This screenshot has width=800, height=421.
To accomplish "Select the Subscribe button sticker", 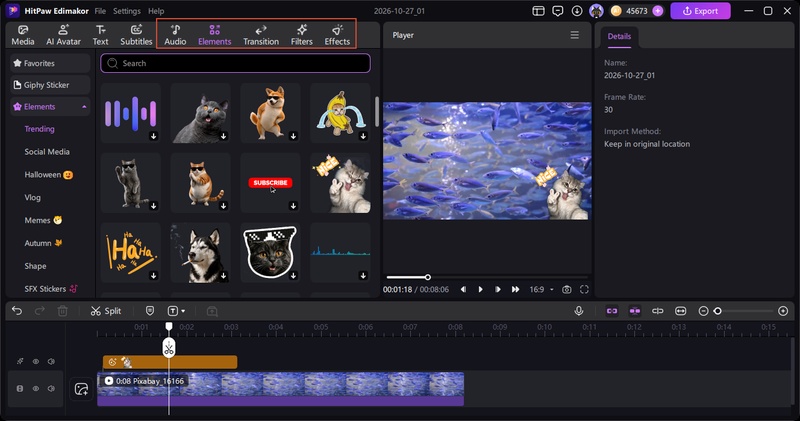I will 270,183.
